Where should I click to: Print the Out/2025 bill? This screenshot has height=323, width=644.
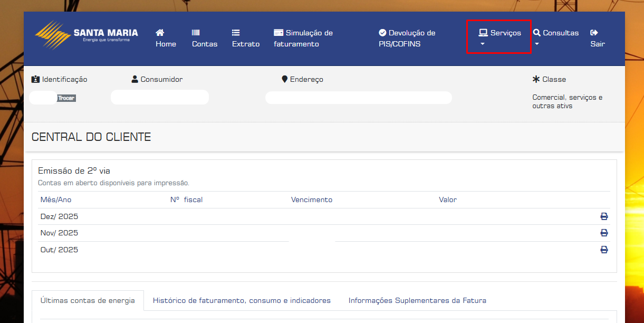[604, 250]
